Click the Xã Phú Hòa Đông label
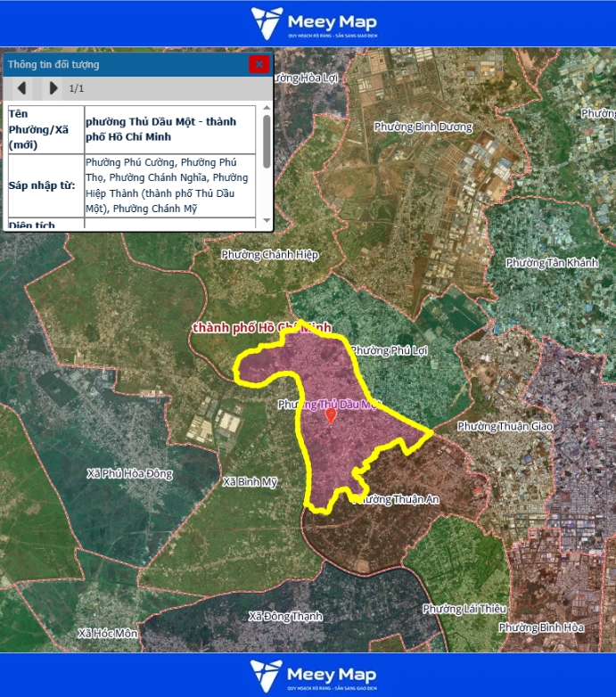The image size is (616, 697). [130, 473]
